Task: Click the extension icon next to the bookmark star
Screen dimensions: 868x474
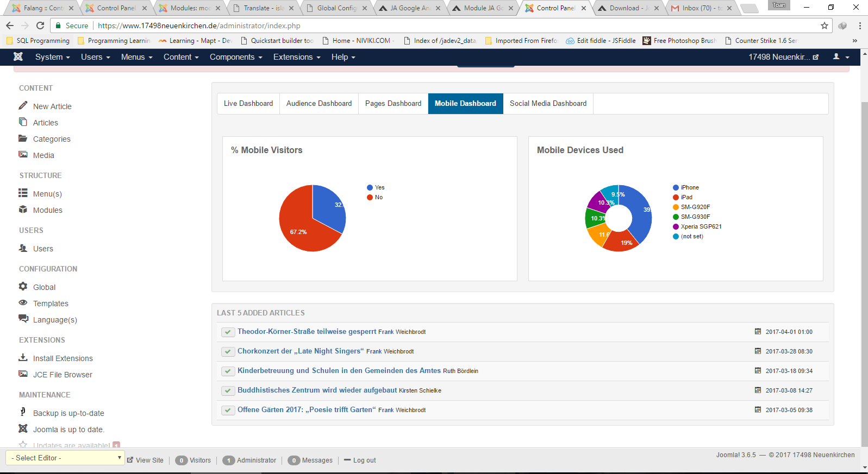Action: tap(842, 26)
